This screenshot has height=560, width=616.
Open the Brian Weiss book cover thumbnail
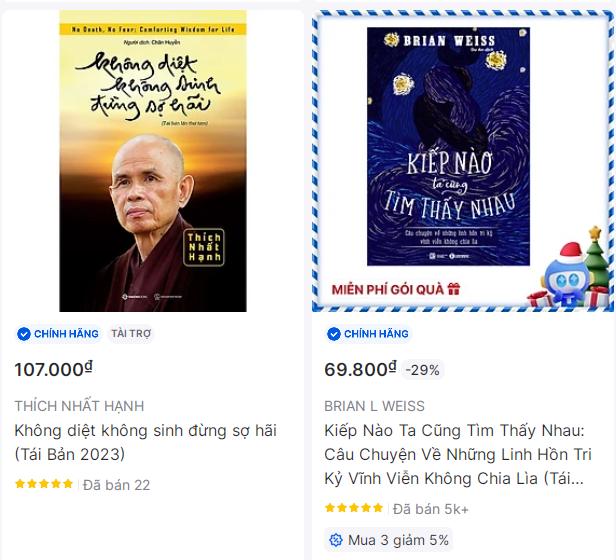click(x=448, y=146)
